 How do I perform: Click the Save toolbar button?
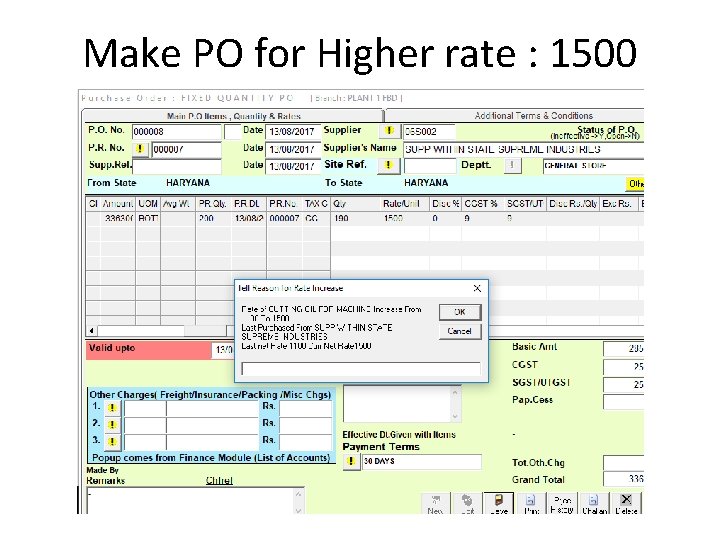(x=499, y=504)
